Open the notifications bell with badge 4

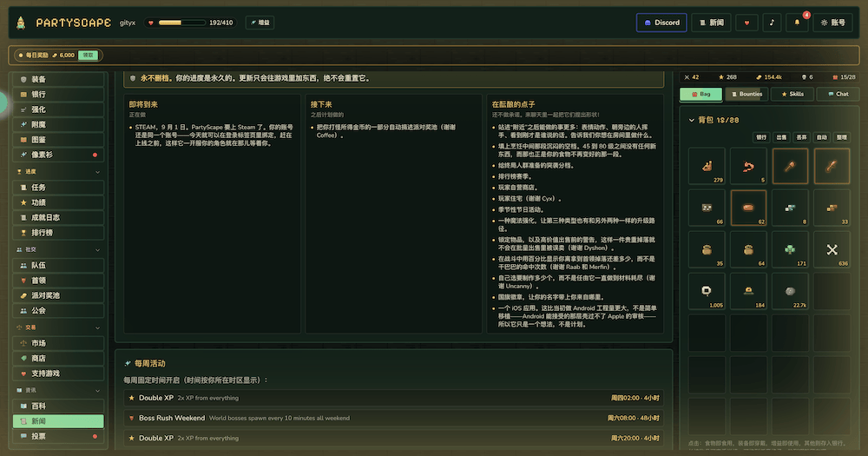click(797, 23)
